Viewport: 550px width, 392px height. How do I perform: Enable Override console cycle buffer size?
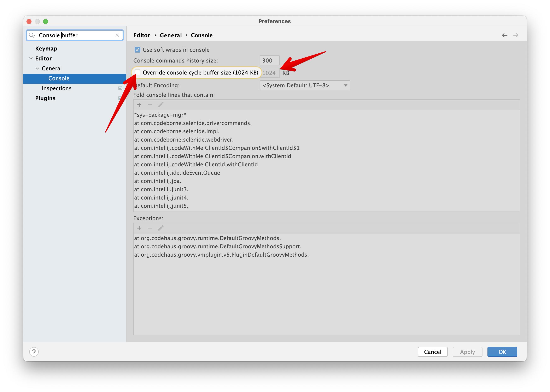coord(137,72)
